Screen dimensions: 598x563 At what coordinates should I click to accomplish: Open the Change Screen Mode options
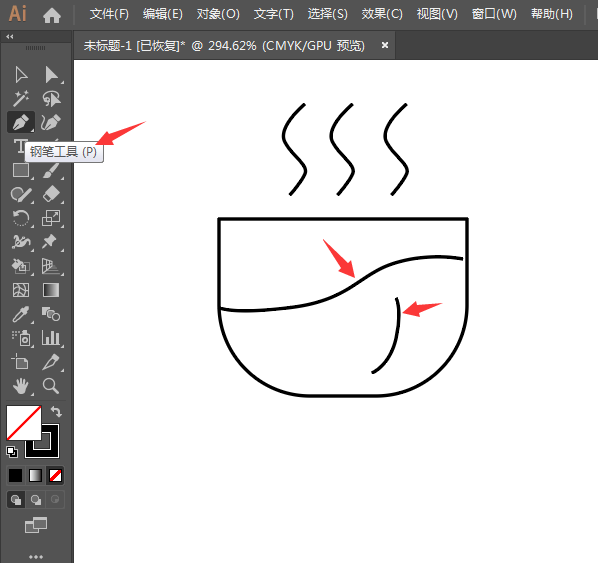[36, 525]
